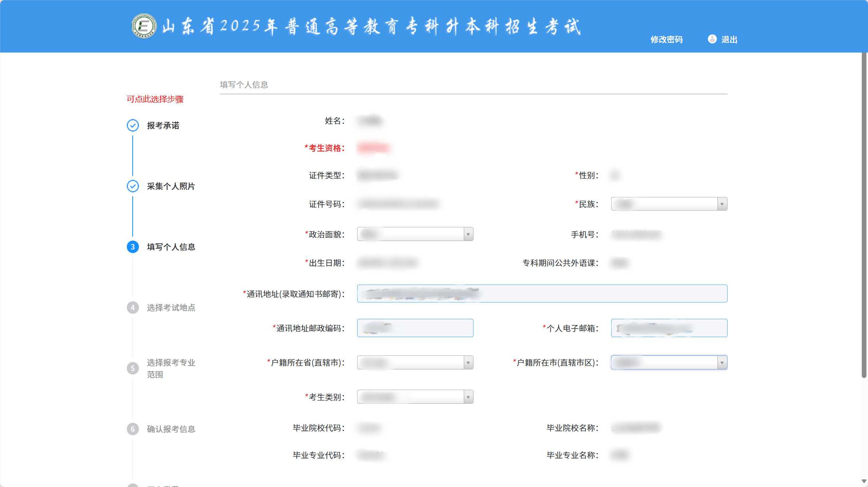This screenshot has width=868, height=487.
Task: Click the 手机号 label
Action: tap(585, 235)
